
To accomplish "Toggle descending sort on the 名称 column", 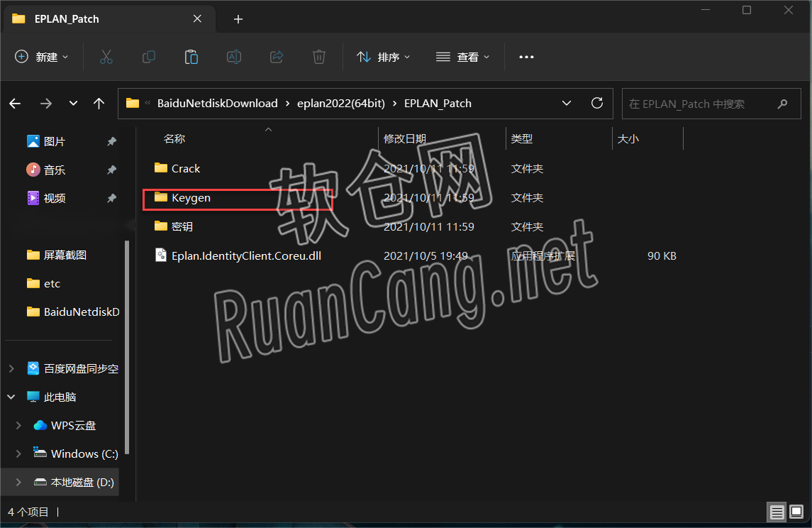I will tap(174, 138).
